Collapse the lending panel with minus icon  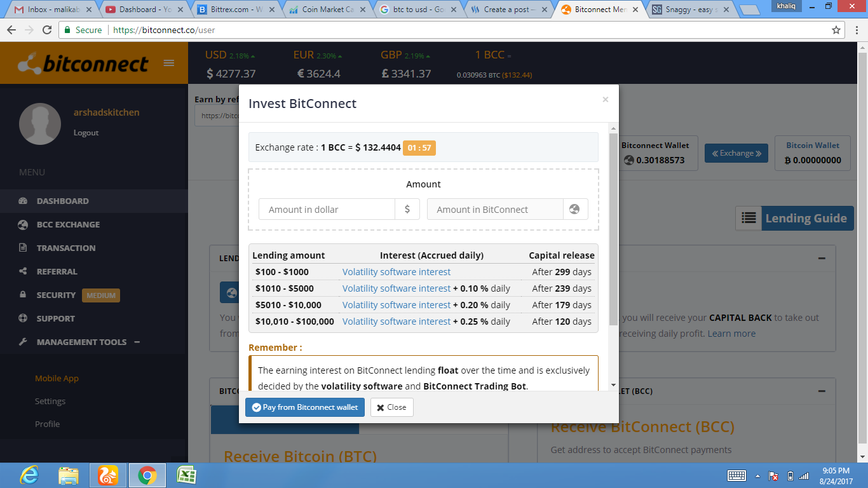[x=822, y=259]
